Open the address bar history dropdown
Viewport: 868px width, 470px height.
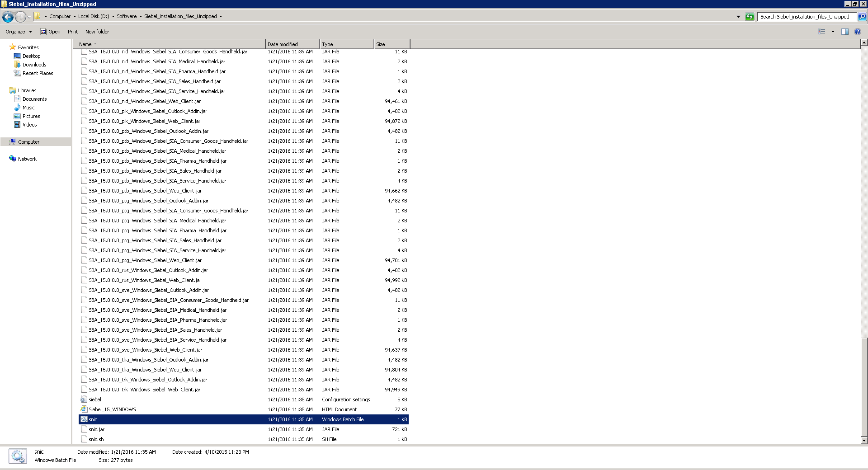click(x=738, y=17)
